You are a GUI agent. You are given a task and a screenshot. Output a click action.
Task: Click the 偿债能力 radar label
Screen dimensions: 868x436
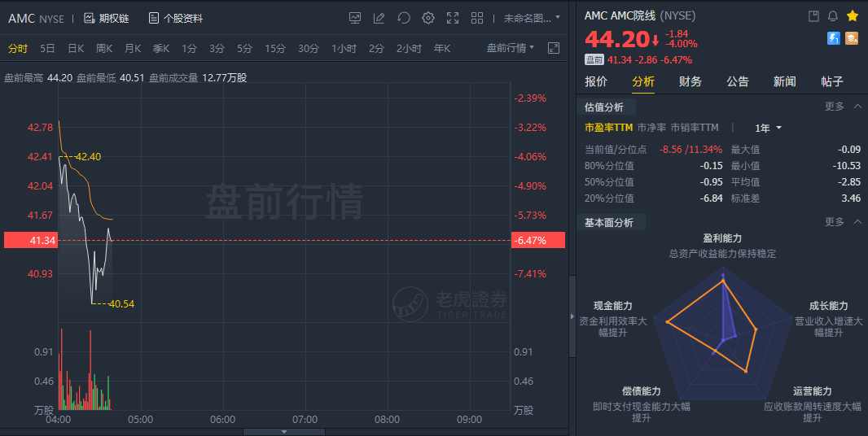(642, 391)
